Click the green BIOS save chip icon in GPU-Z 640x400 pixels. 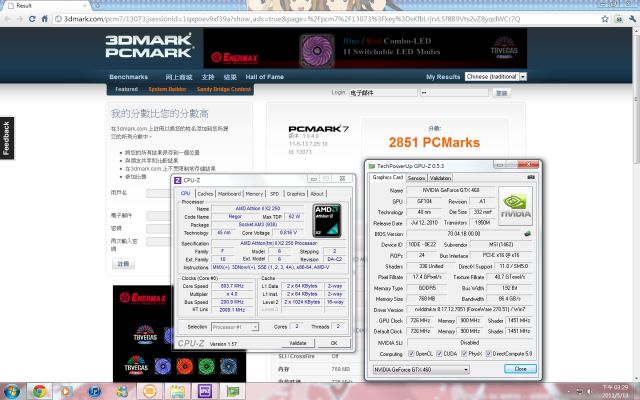tap(527, 234)
